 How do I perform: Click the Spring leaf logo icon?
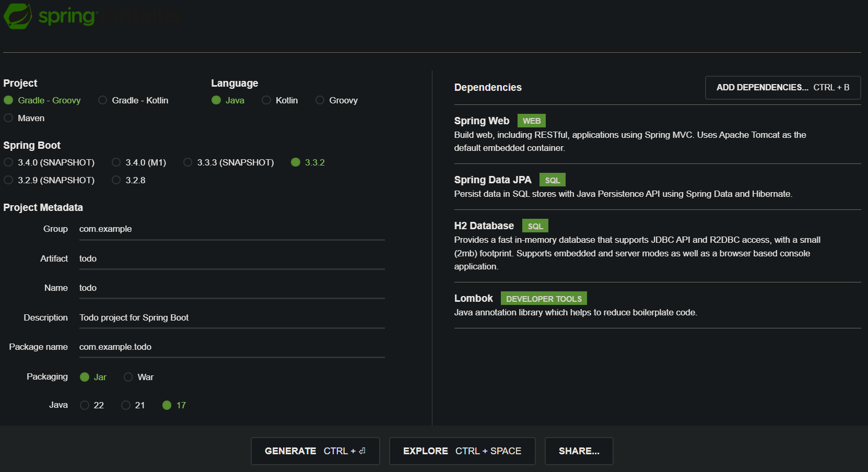tap(18, 16)
